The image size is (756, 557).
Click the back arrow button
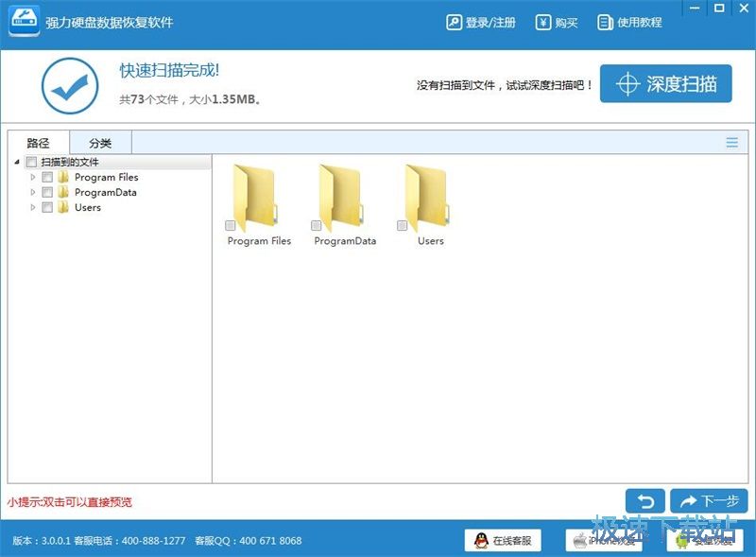point(645,501)
